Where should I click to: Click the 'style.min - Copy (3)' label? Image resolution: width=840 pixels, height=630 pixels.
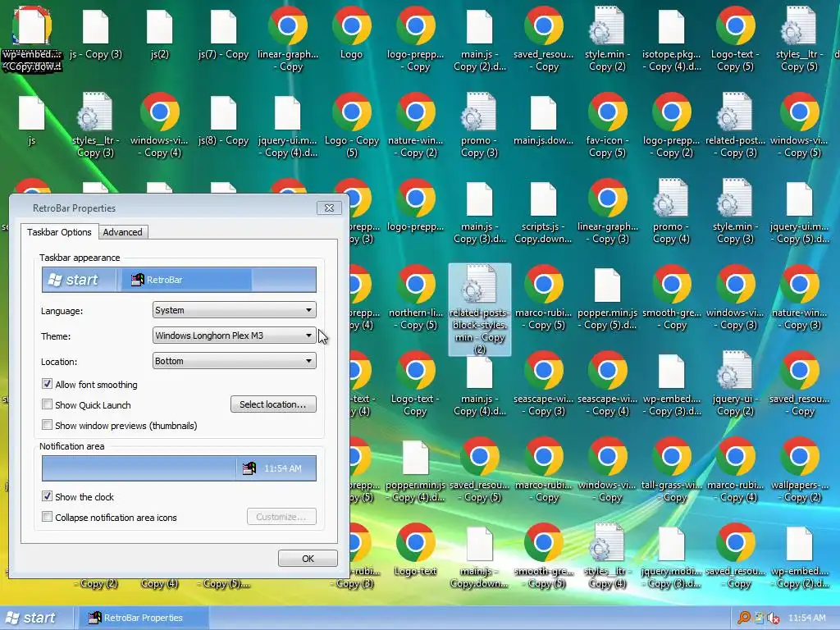point(736,232)
